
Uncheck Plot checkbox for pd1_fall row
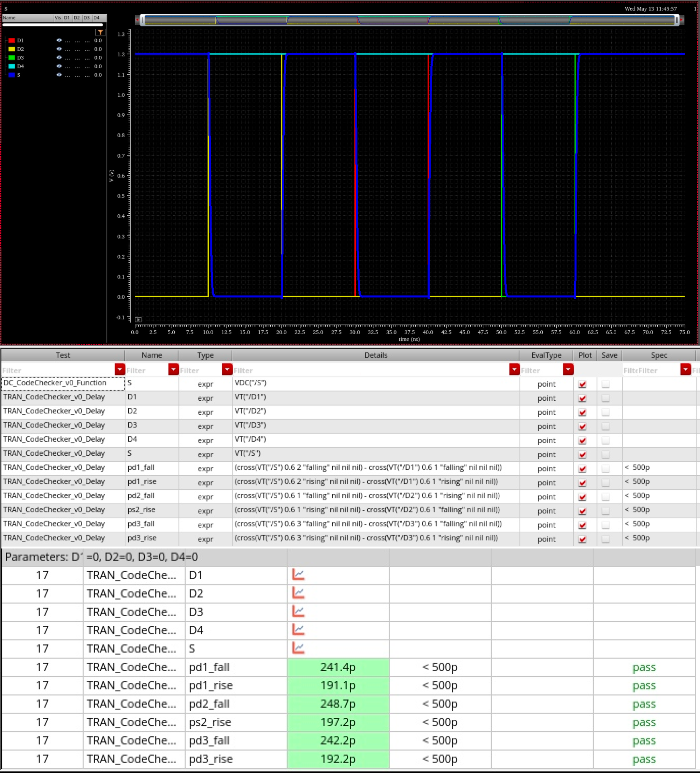(582, 469)
